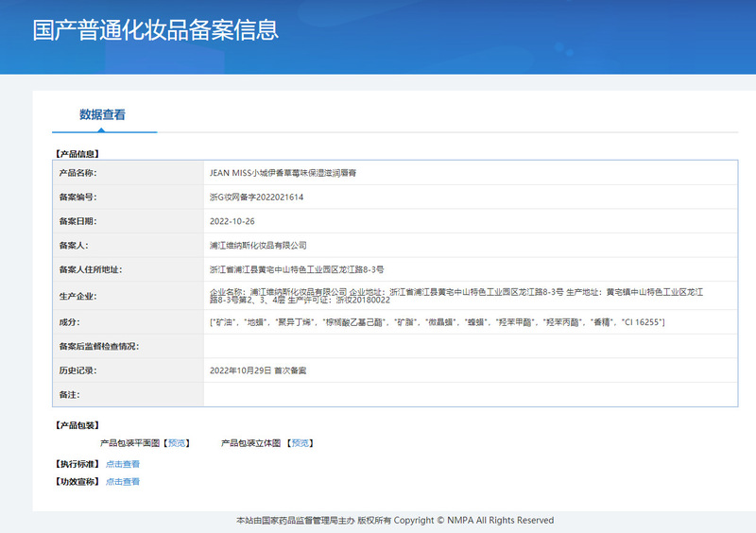Screen dimensions: 756x533
Task: Click the filing date 2022-10-26
Action: (x=232, y=221)
